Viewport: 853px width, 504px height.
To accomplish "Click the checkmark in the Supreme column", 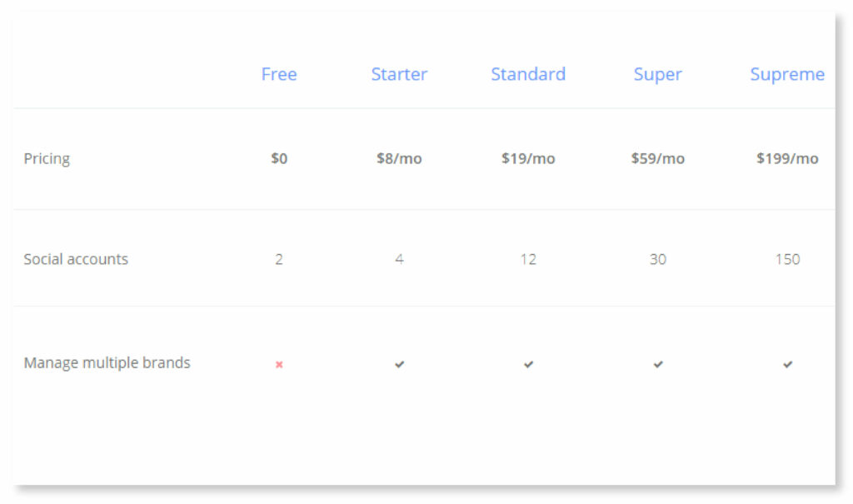I will coord(787,364).
